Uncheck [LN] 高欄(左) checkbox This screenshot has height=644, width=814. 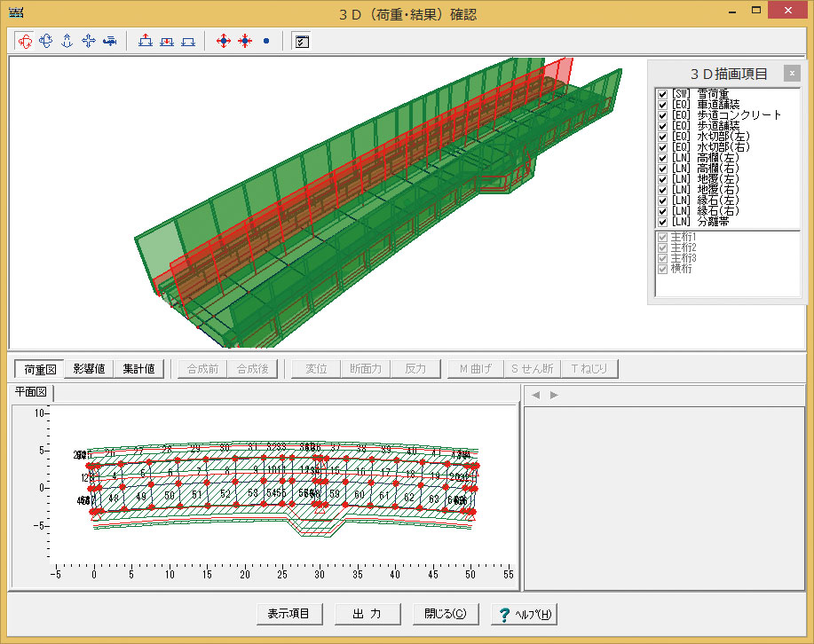coord(662,158)
